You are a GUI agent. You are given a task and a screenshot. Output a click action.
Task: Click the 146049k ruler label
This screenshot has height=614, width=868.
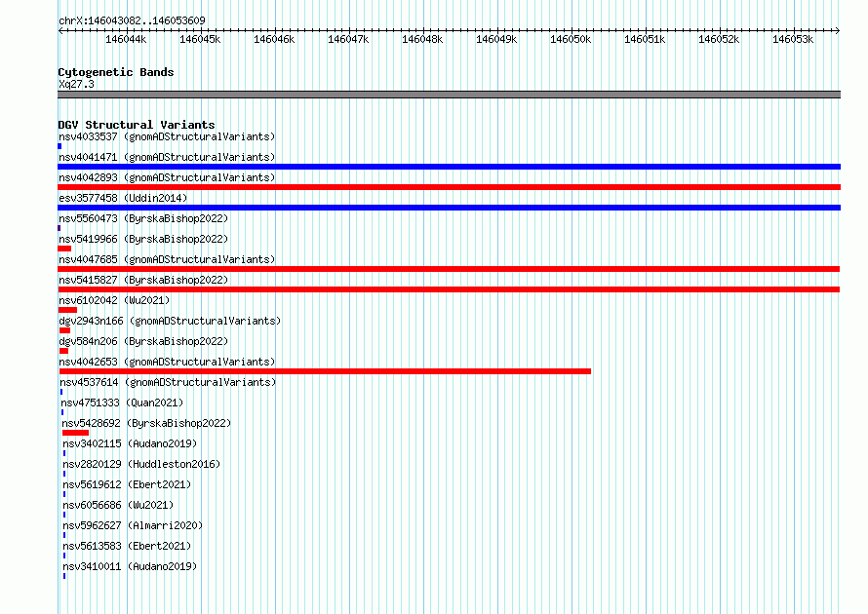[x=497, y=39]
